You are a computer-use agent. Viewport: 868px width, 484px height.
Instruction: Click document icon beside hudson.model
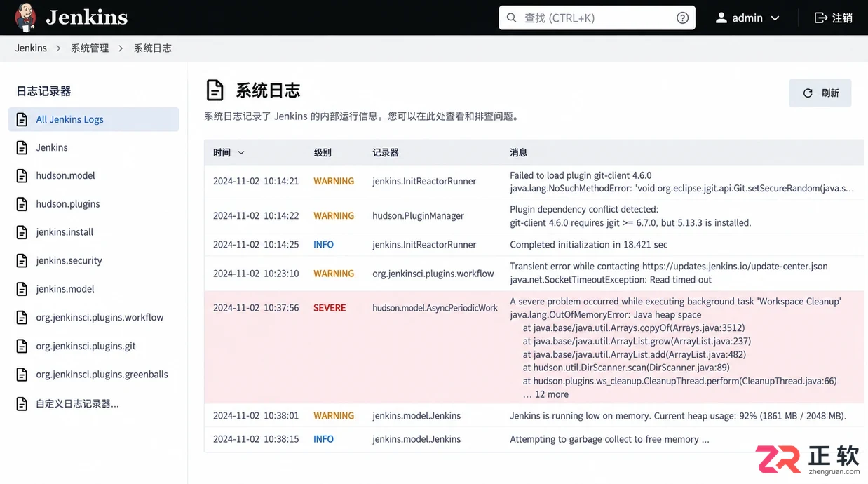22,176
